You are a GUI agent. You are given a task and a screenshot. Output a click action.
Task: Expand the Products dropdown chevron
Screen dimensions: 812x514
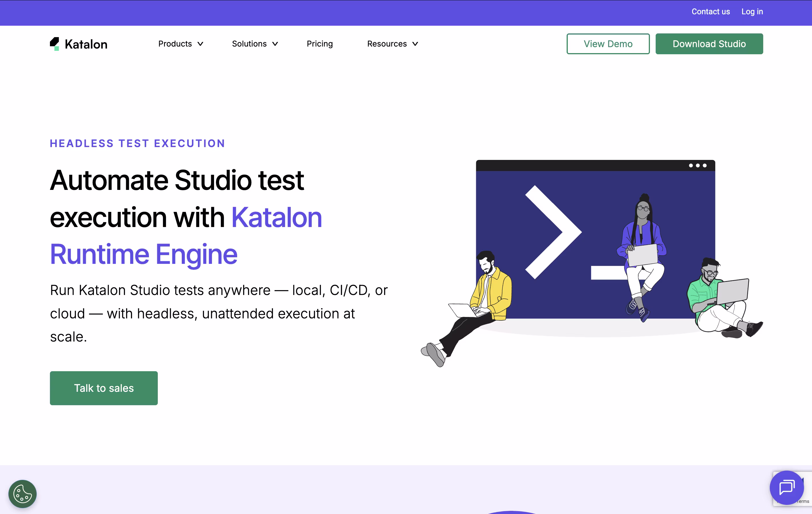coord(200,44)
